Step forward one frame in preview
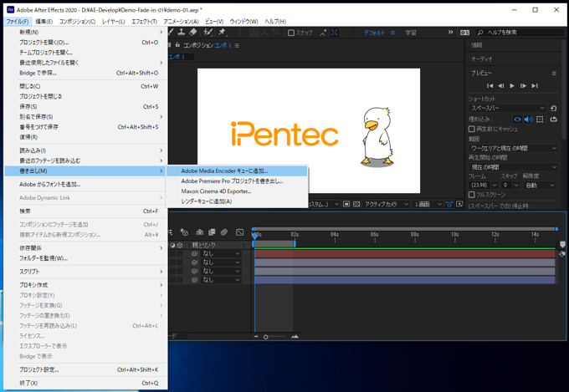Screen dimensions: 569x392 click(523, 86)
